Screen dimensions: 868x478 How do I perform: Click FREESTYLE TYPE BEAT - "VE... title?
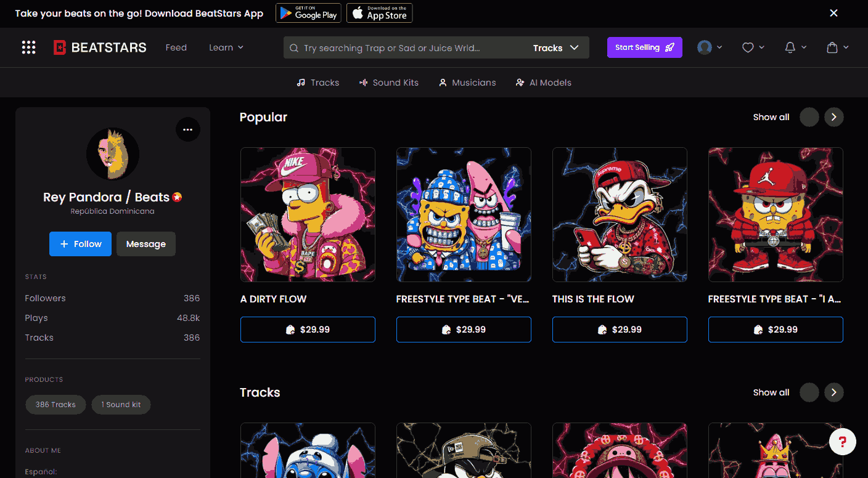coord(462,299)
